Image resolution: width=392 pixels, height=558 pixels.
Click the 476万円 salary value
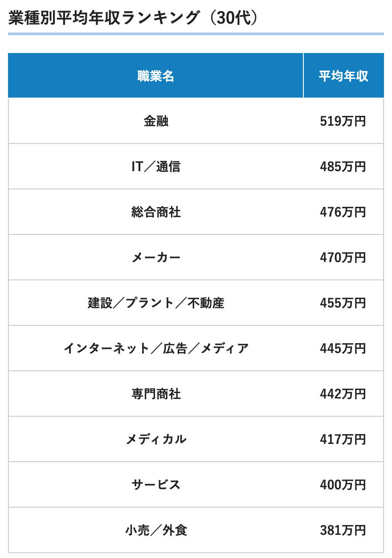click(x=343, y=212)
